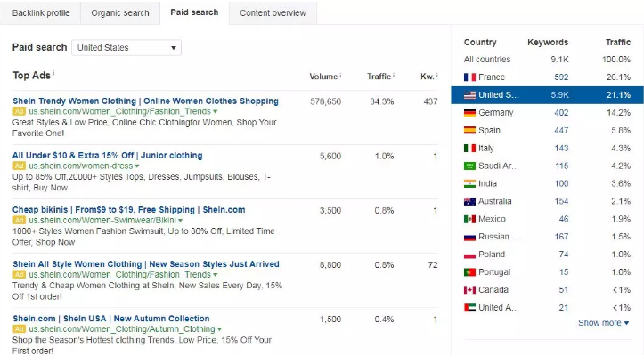Click the us.shein.com/women-dress URL
This screenshot has width=644, height=364.
(81, 166)
